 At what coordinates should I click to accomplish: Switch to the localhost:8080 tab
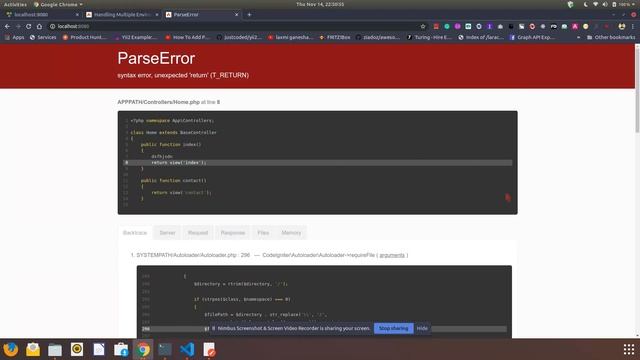41,15
